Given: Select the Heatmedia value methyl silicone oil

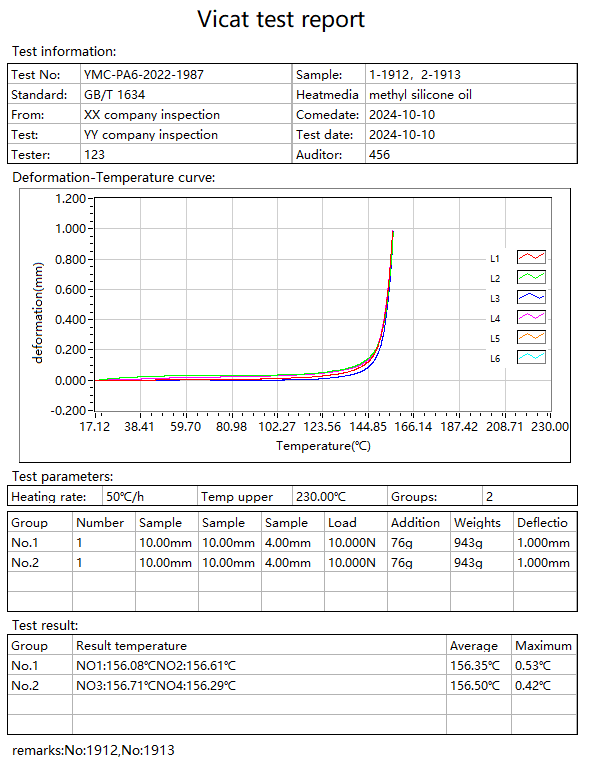Looking at the screenshot, I should click(x=420, y=95).
